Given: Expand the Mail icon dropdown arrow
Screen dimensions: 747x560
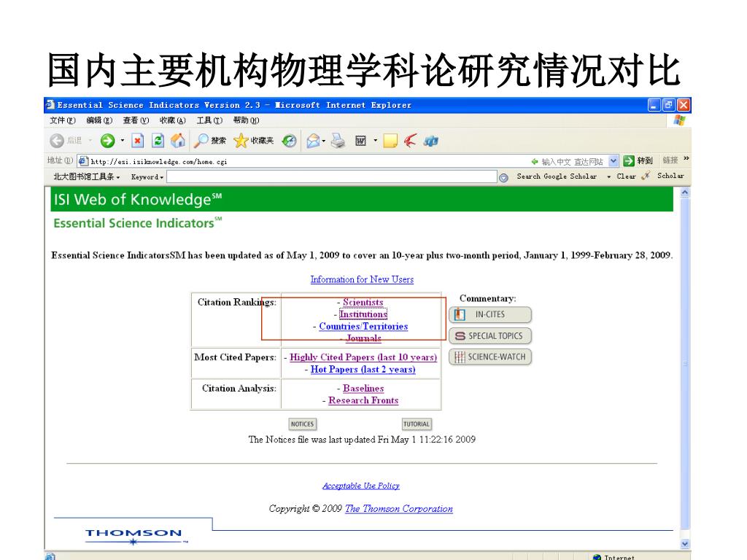Looking at the screenshot, I should tap(323, 141).
